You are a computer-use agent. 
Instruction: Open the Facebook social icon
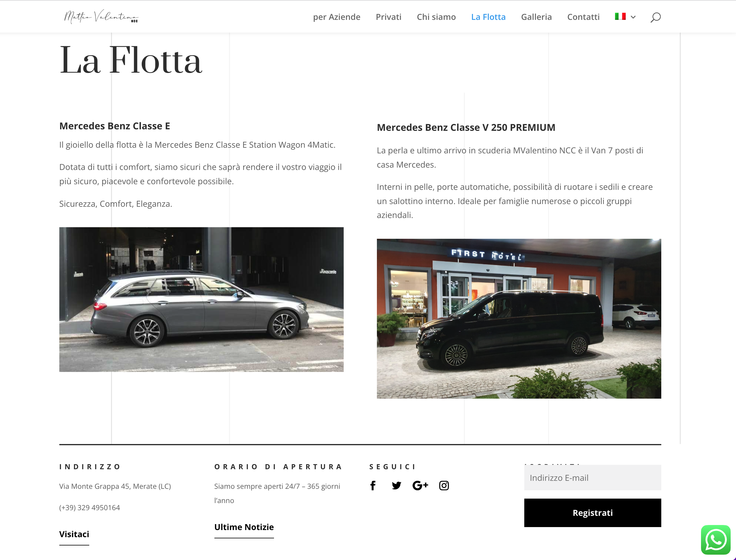pyautogui.click(x=373, y=486)
